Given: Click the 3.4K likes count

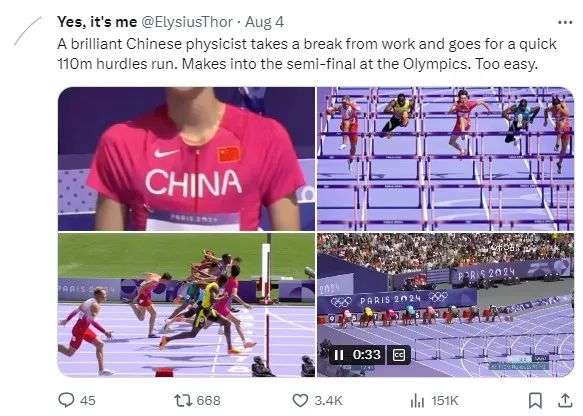Looking at the screenshot, I should click(328, 400).
